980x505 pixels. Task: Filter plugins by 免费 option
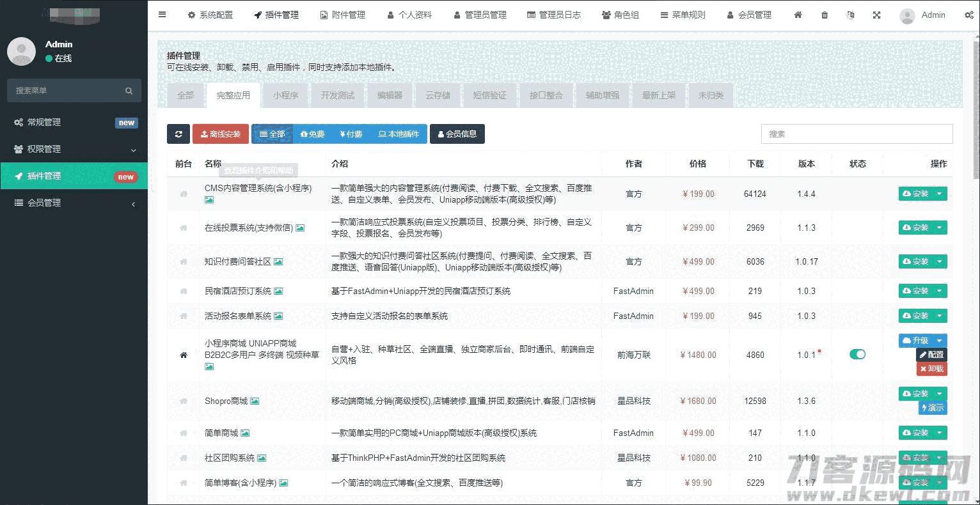click(x=312, y=134)
